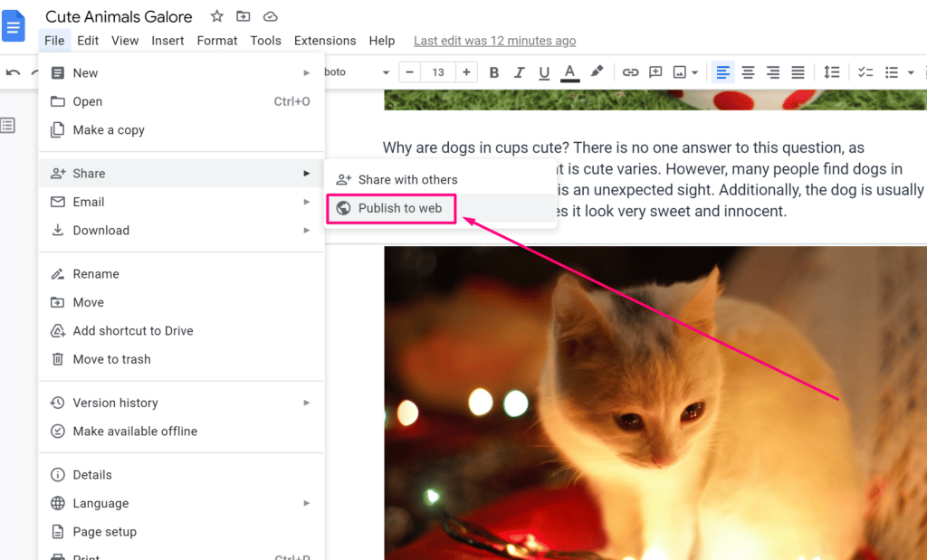The image size is (927, 560).
Task: Choose Rename from the File menu
Action: pos(181,274)
